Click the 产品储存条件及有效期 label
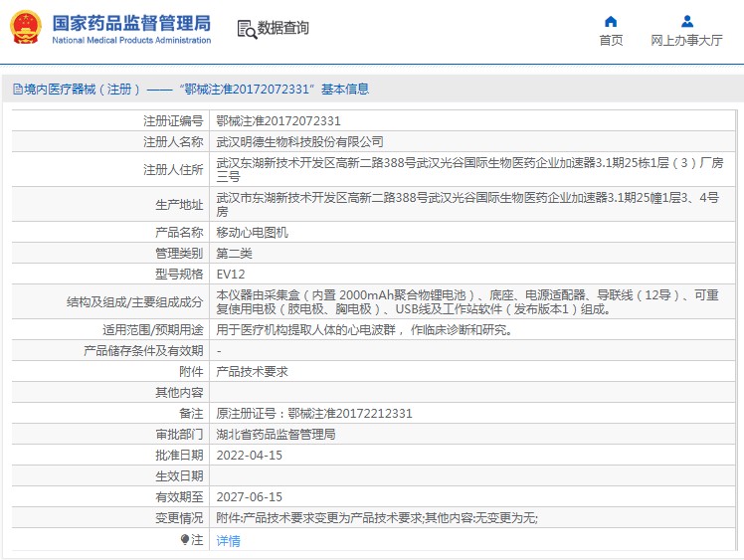 [143, 351]
